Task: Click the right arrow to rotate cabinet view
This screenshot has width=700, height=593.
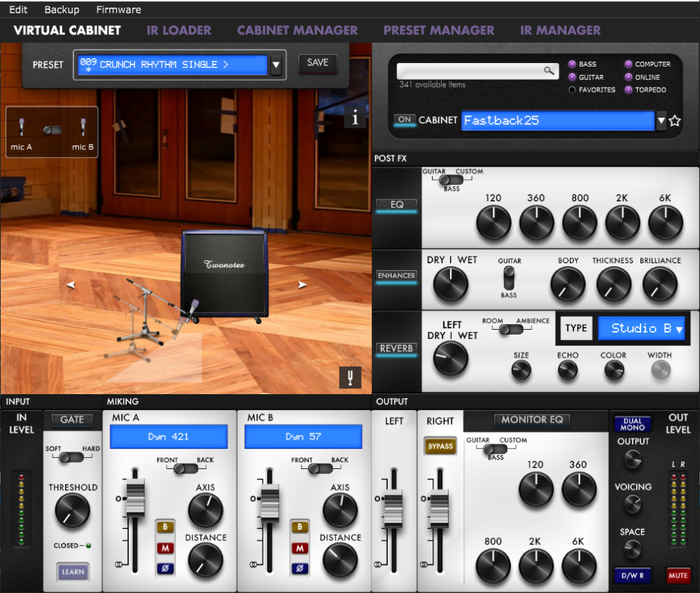Action: [302, 285]
